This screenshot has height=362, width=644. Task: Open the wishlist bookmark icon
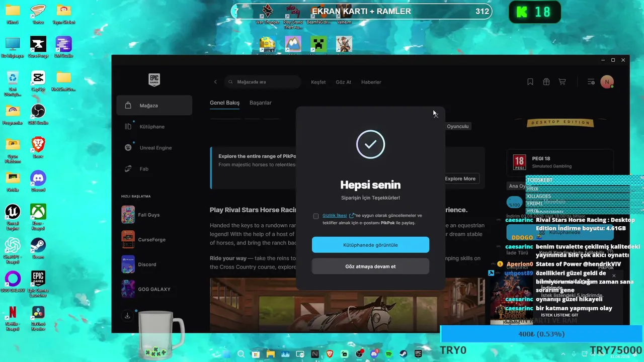[x=530, y=82]
